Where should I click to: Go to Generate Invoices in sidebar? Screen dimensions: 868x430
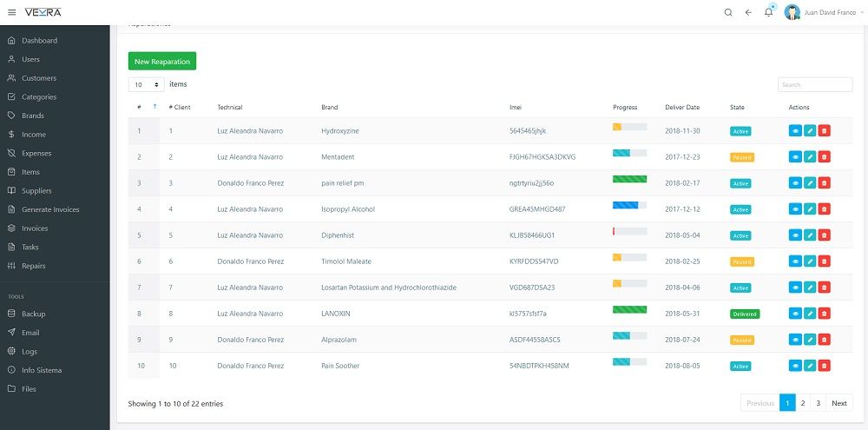[50, 209]
